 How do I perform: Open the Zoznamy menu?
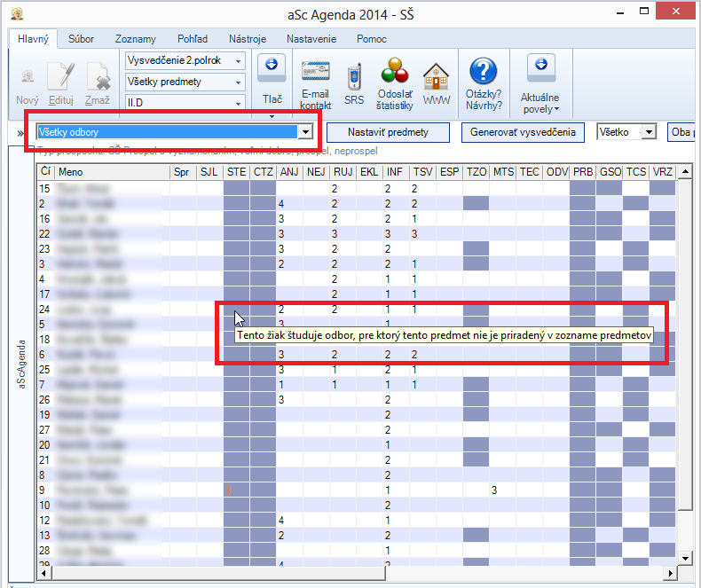click(x=136, y=39)
